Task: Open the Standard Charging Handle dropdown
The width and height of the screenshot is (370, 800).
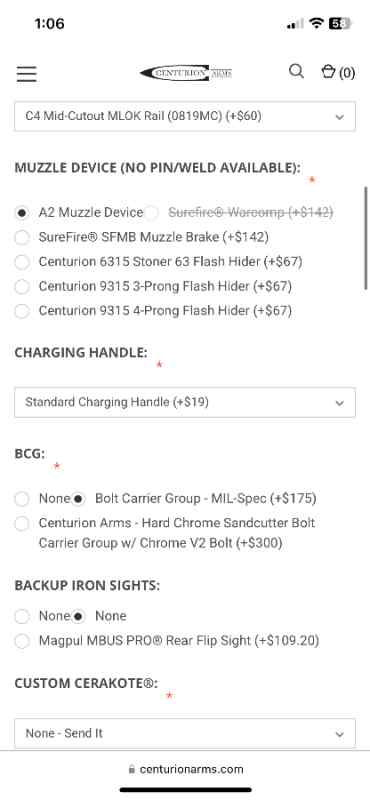Action: point(185,402)
